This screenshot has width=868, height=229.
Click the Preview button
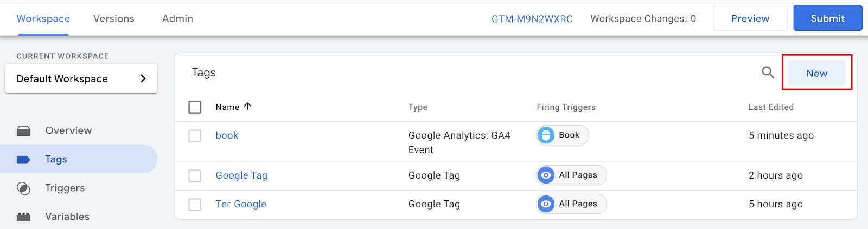click(750, 18)
